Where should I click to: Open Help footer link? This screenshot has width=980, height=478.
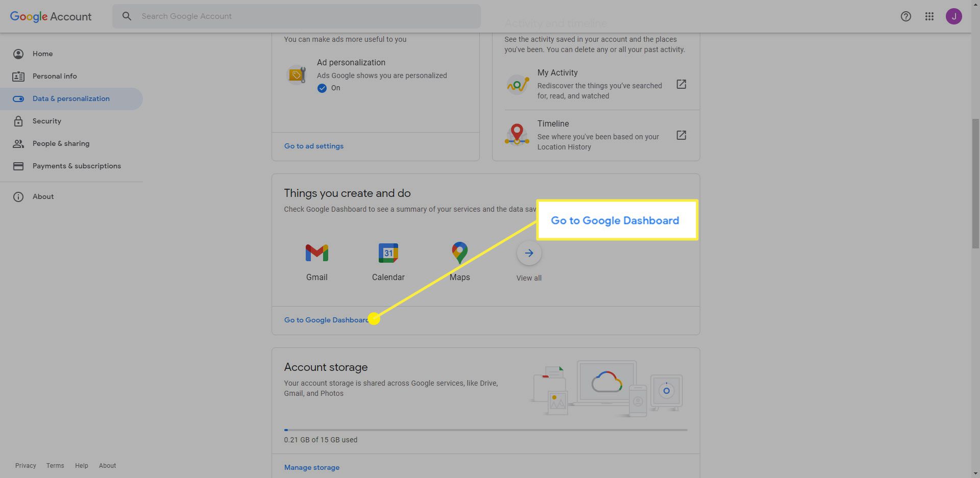[82, 466]
